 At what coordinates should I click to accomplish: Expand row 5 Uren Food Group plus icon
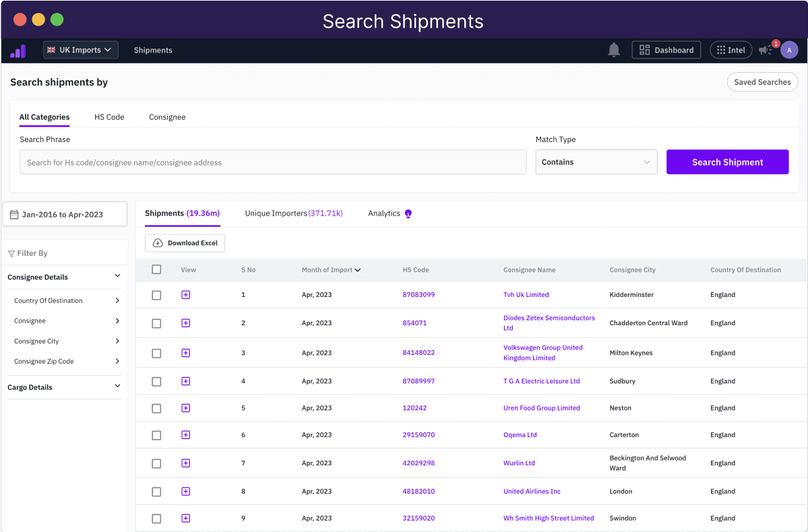(186, 408)
